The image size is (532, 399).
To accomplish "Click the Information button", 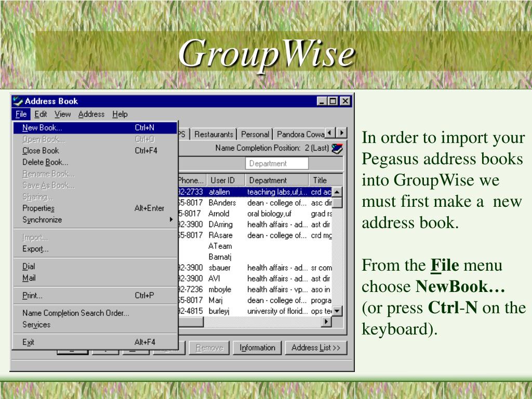I will click(257, 348).
